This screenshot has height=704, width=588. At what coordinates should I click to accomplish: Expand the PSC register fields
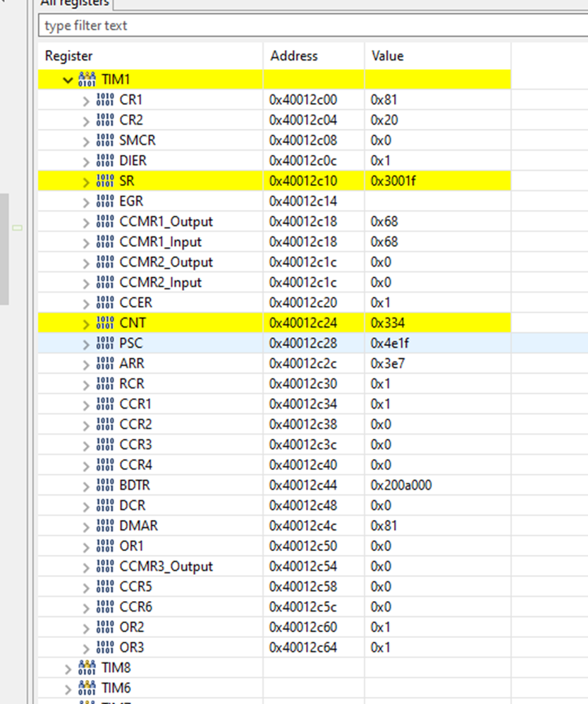tap(86, 345)
